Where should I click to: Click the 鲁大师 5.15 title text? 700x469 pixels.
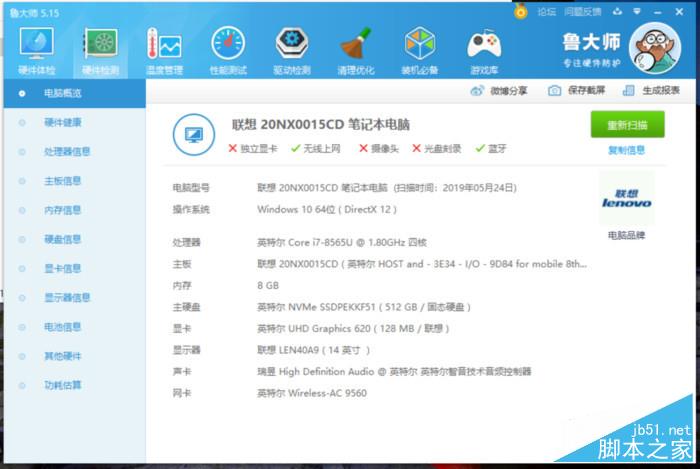pyautogui.click(x=34, y=13)
